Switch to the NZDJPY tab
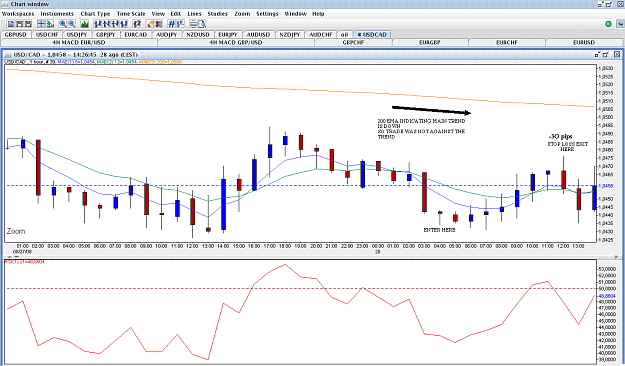Viewport: 625px width, 366px height. pos(290,35)
